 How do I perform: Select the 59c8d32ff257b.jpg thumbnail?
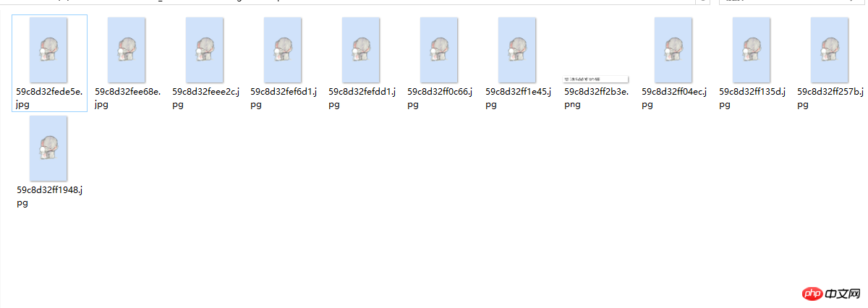[830, 50]
